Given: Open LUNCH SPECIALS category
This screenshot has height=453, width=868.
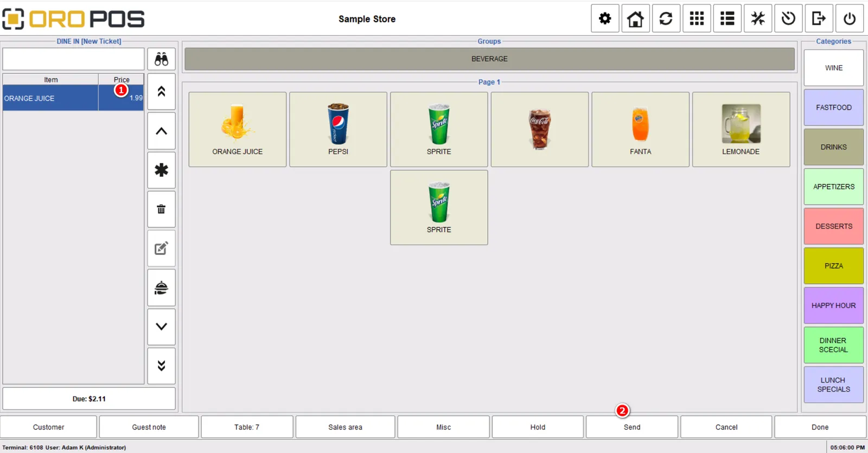Looking at the screenshot, I should tap(834, 385).
